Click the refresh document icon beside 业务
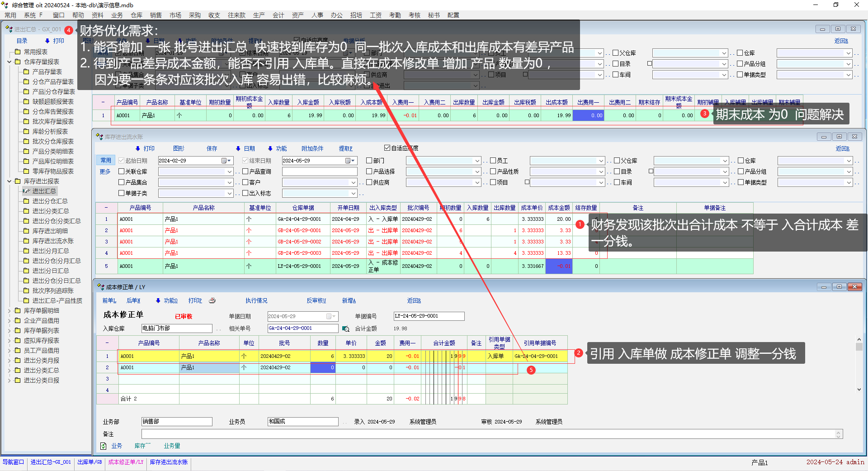The width and height of the screenshot is (868, 471). (104, 446)
